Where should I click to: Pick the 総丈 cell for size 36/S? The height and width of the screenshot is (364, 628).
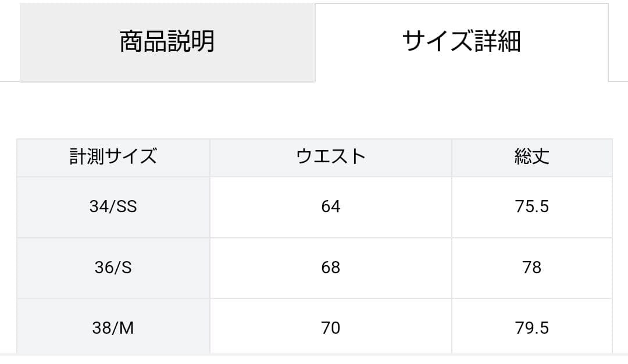click(x=532, y=267)
